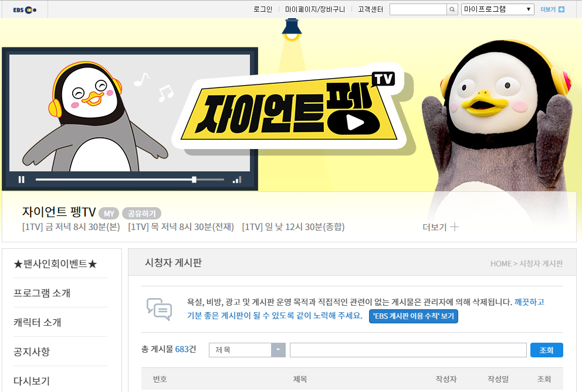Click the top 더보기 link
582x392 pixels.
(548, 9)
